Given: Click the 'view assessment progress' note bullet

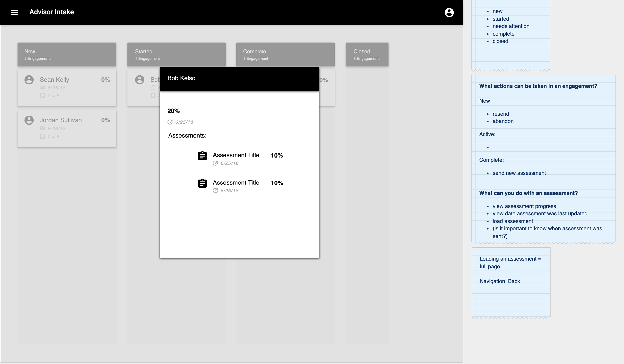Looking at the screenshot, I should (x=524, y=206).
